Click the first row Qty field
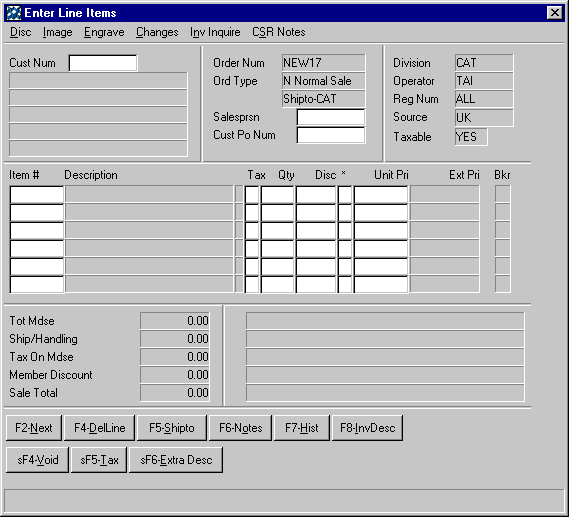Image resolution: width=569 pixels, height=517 pixels. (277, 194)
